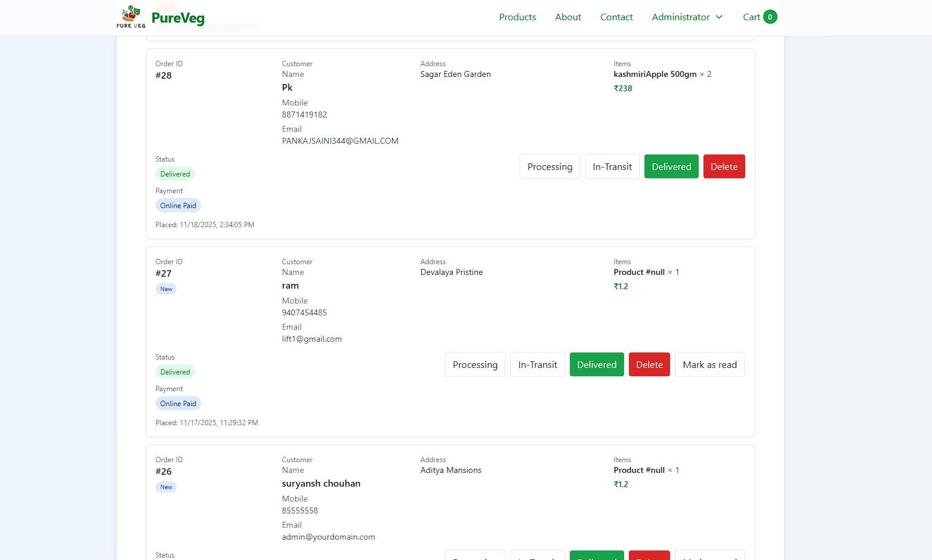
Task: Select the Products menu item
Action: point(517,17)
